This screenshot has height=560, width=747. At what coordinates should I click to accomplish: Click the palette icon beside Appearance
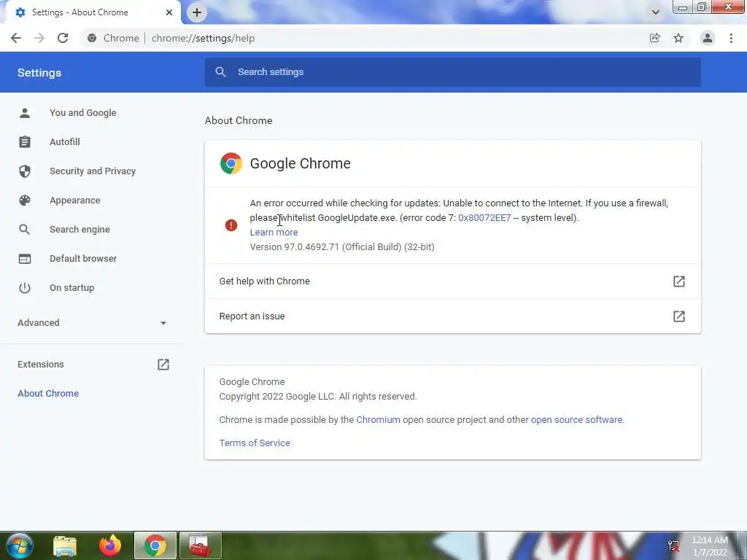[25, 201]
